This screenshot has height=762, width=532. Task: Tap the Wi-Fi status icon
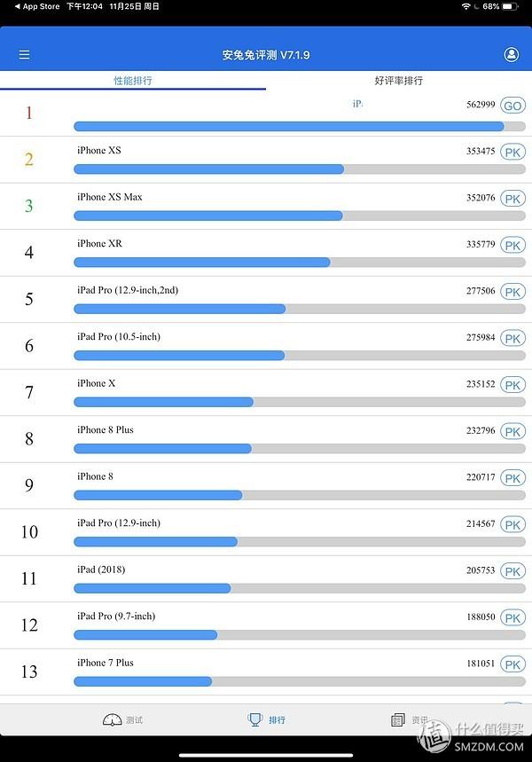pos(465,6)
